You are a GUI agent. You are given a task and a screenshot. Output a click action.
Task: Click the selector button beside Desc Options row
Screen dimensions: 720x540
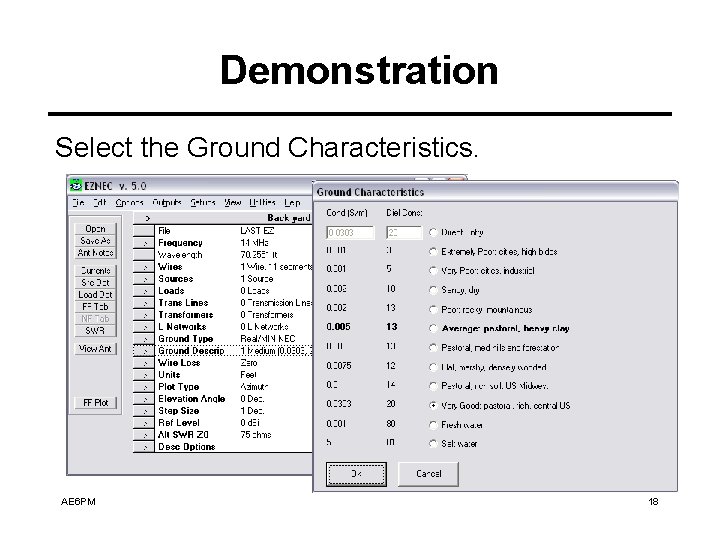coord(144,446)
